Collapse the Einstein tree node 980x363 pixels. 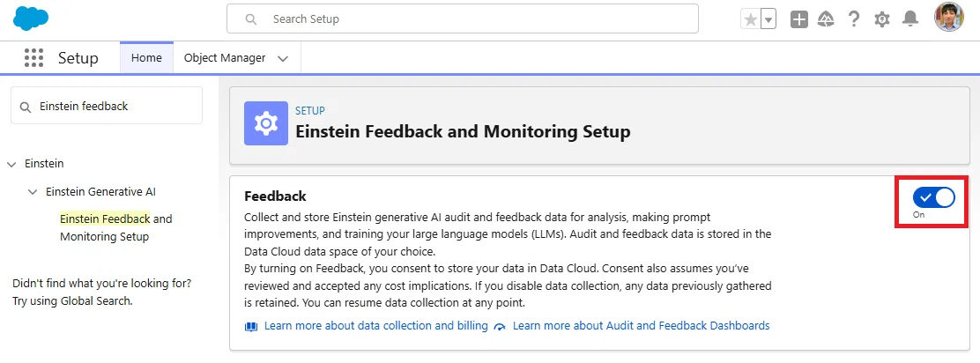pos(11,164)
